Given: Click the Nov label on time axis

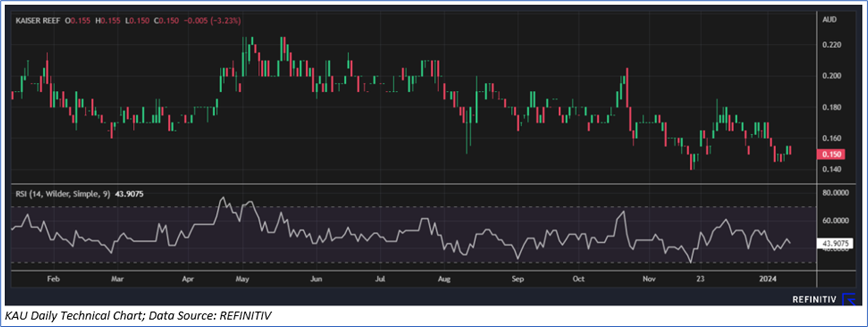Looking at the screenshot, I should click(649, 279).
